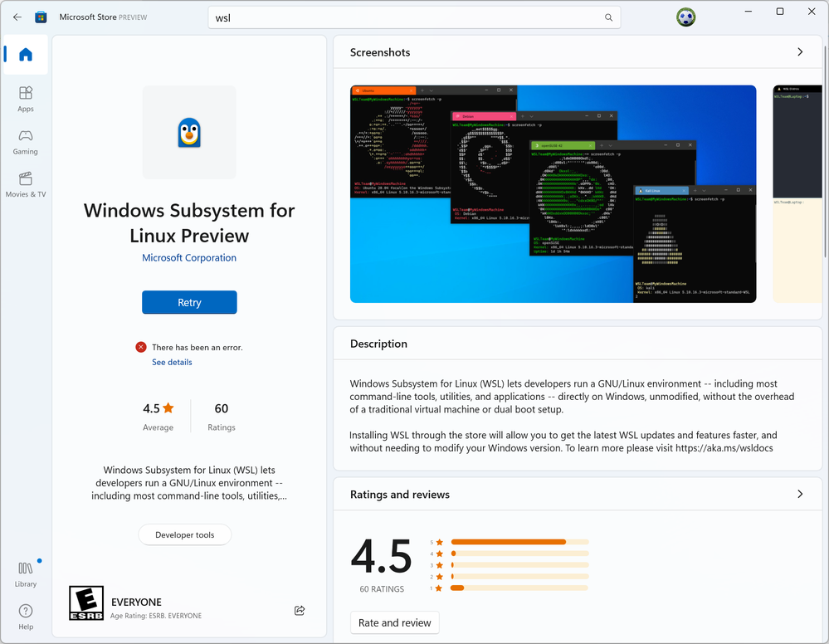The width and height of the screenshot is (829, 644).
Task: Click the 60 RATINGS label under 4.5
Action: (x=382, y=589)
